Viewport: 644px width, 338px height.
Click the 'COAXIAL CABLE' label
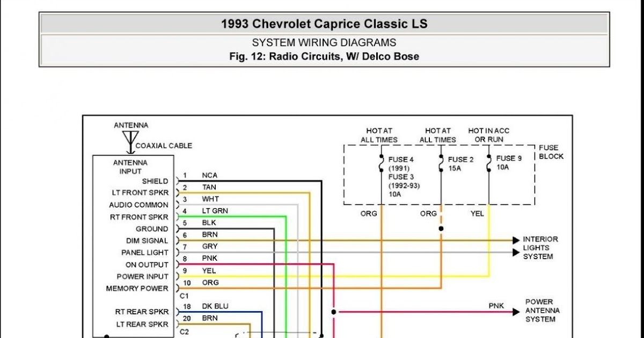tap(164, 145)
